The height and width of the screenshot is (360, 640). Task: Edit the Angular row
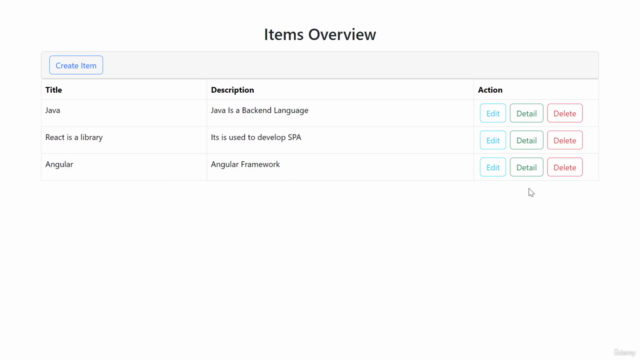click(x=493, y=167)
